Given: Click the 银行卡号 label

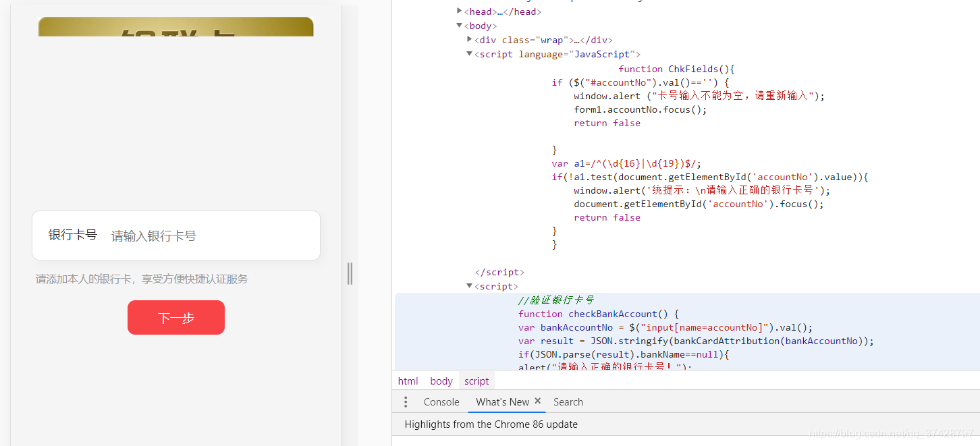Looking at the screenshot, I should tap(73, 235).
